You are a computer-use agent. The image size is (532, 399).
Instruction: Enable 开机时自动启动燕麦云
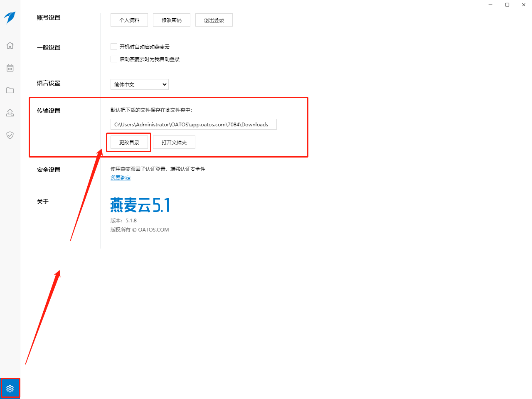[x=113, y=47]
